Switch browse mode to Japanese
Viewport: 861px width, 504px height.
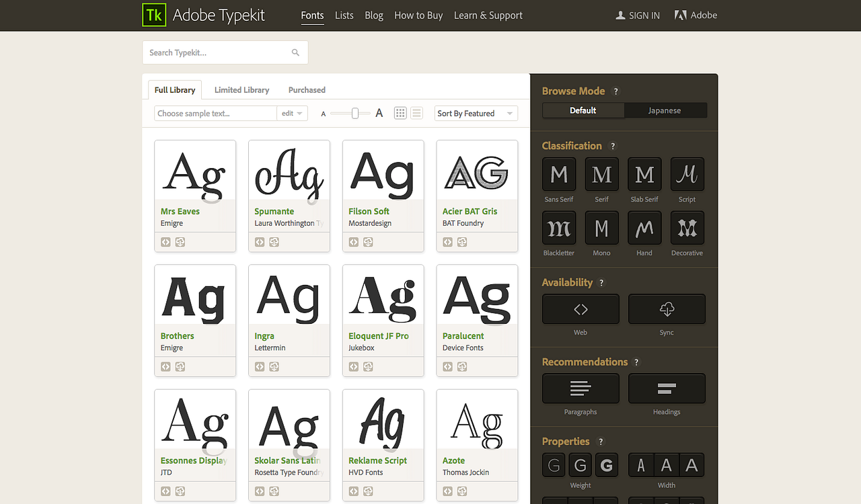click(665, 110)
